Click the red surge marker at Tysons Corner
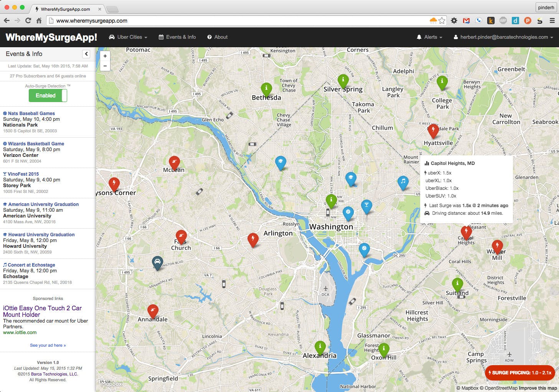This screenshot has height=392, width=559. [x=114, y=184]
